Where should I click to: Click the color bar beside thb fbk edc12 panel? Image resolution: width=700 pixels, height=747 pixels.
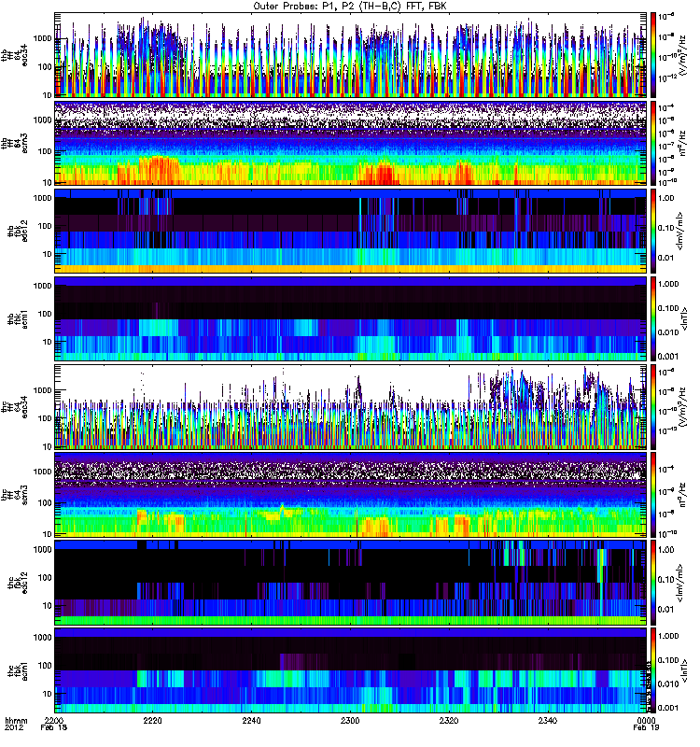tap(653, 231)
